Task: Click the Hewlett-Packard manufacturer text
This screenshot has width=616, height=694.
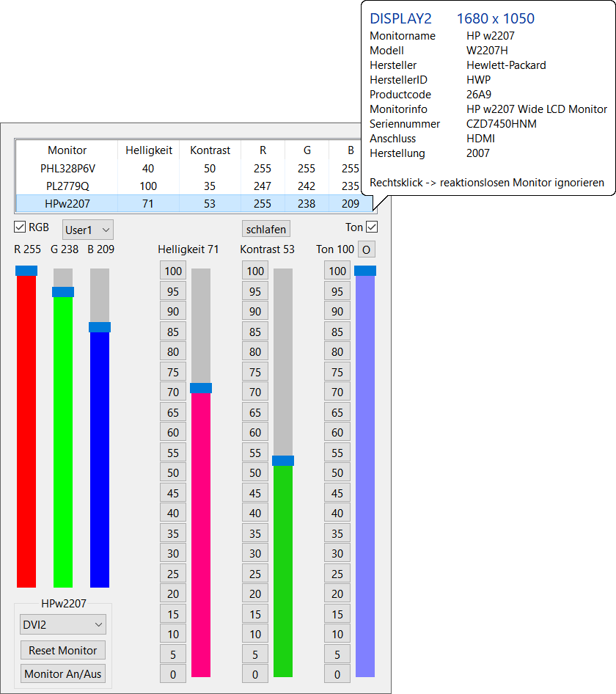Action: pyautogui.click(x=506, y=65)
